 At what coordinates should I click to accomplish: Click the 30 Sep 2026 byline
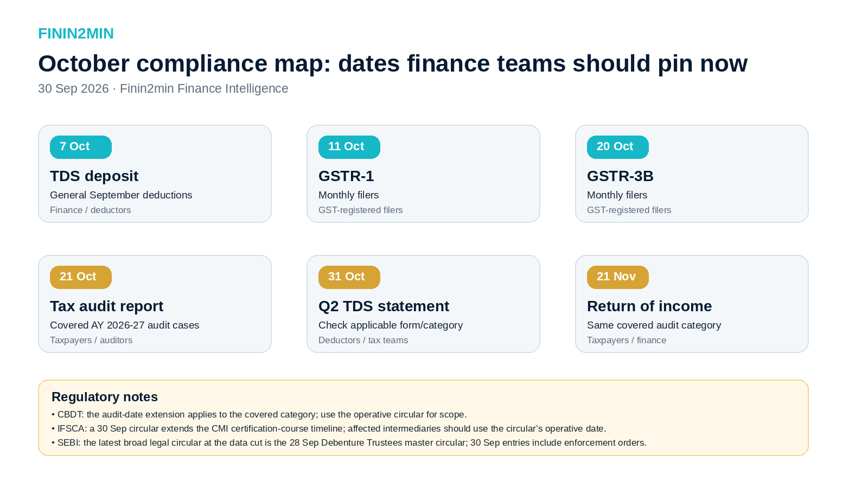point(163,88)
